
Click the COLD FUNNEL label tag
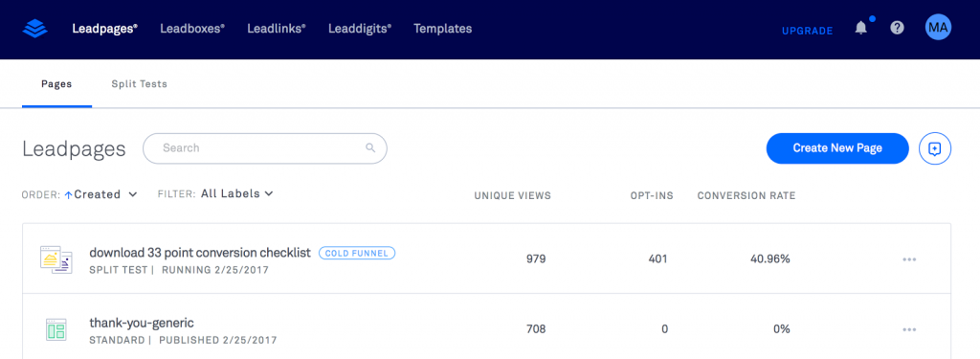coord(357,254)
